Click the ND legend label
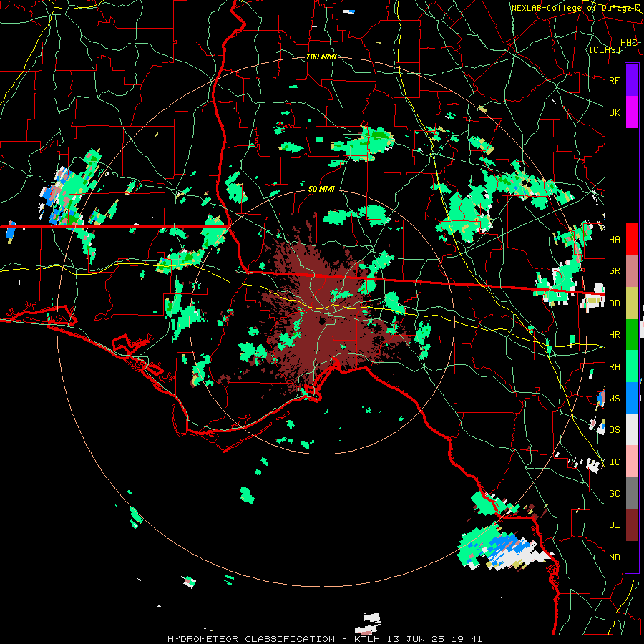Screen dimensions: 644x644 click(x=614, y=557)
